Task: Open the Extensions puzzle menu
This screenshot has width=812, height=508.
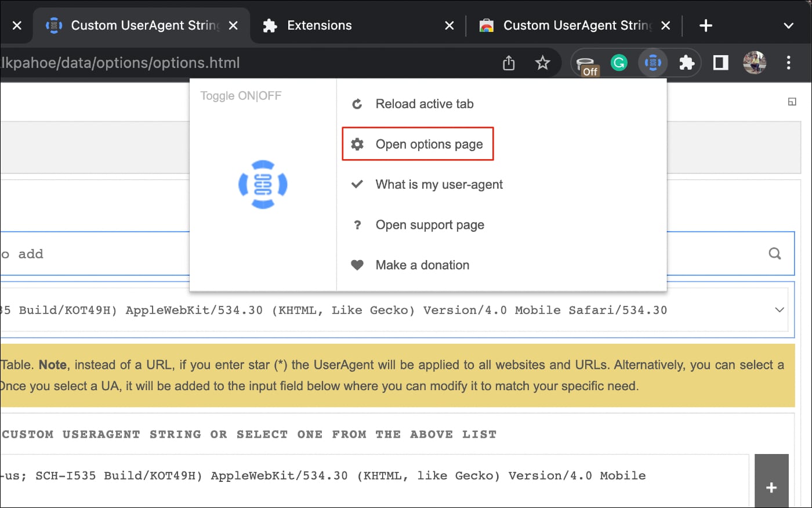Action: 687,63
